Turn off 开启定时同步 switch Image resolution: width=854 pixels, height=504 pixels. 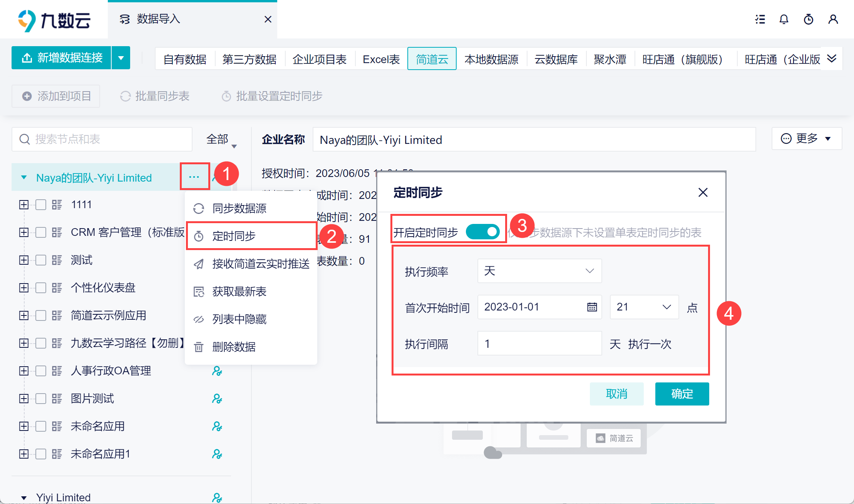[x=482, y=232]
